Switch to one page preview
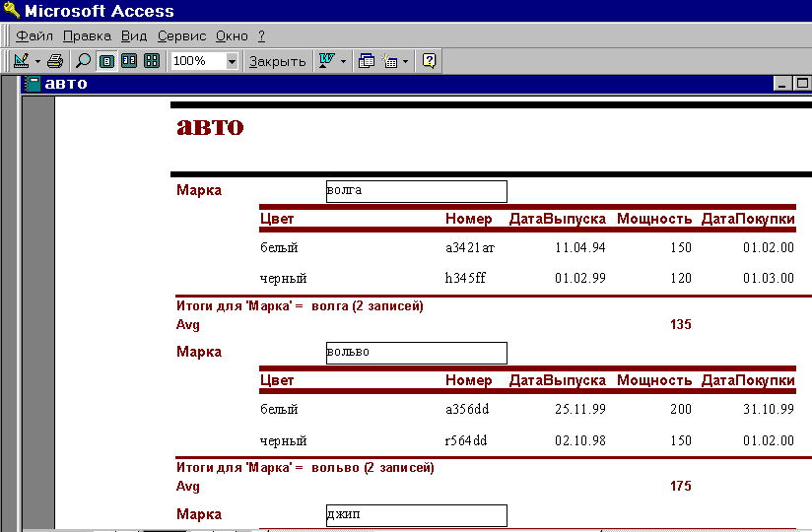The image size is (812, 532). click(106, 61)
